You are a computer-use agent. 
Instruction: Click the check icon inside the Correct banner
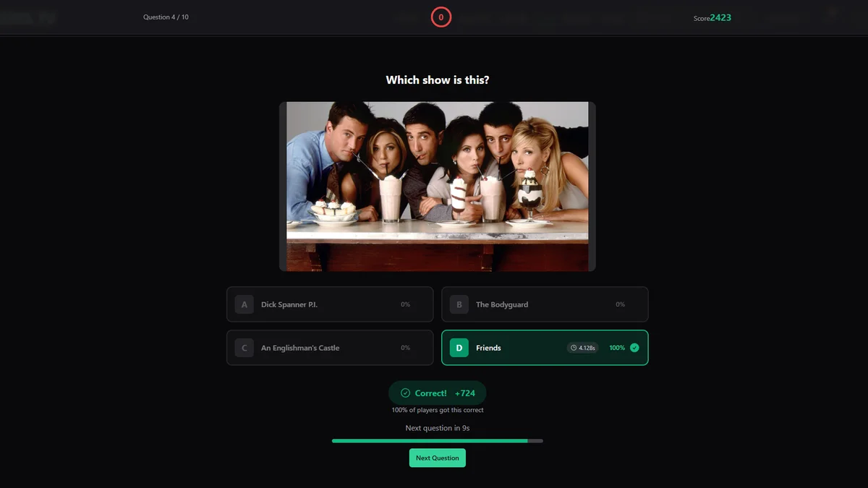(405, 393)
